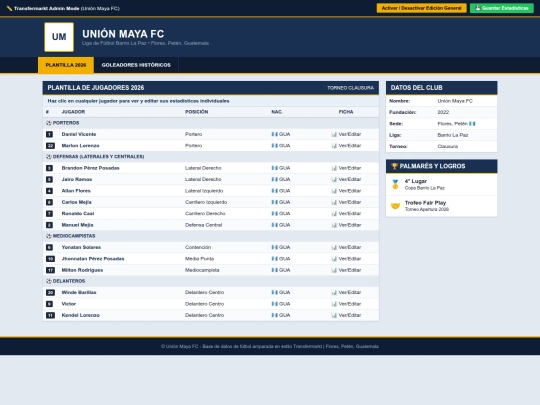The width and height of the screenshot is (540, 405).
Task: Select player name Brandon Pérez Posadas
Action: tap(91, 168)
